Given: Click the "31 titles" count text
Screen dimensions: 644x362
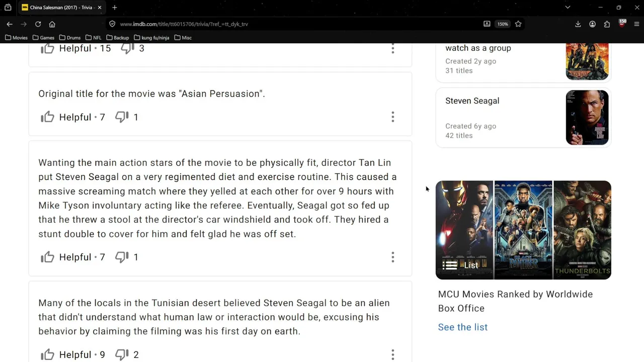Looking at the screenshot, I should coord(459,71).
